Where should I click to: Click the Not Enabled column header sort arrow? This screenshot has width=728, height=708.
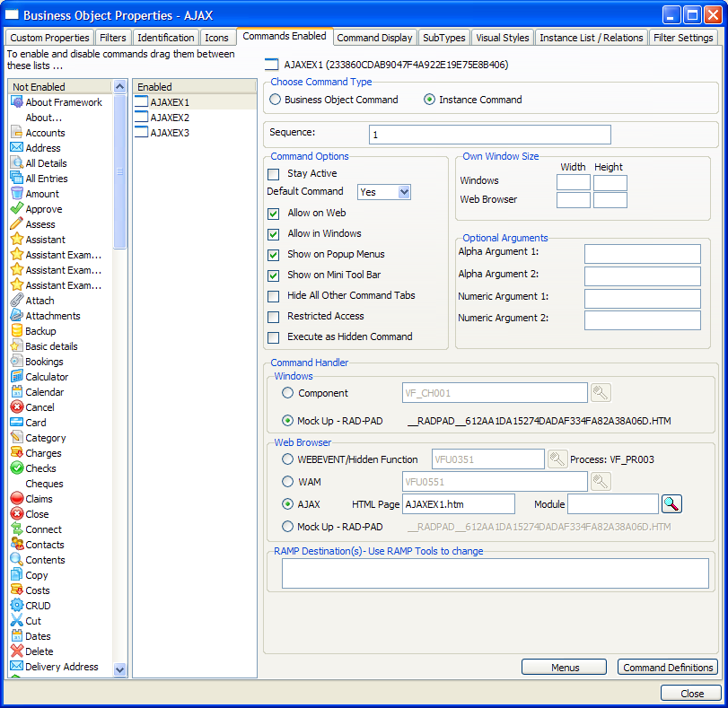click(119, 87)
